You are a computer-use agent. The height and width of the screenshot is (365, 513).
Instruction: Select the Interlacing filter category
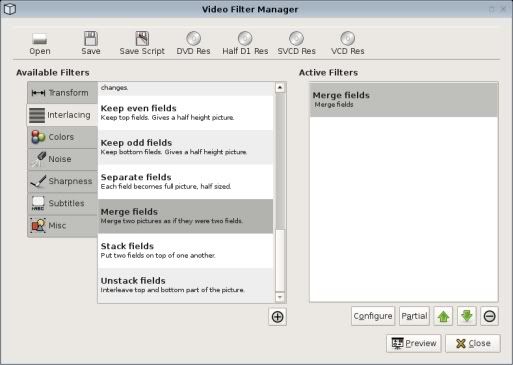pos(62,115)
